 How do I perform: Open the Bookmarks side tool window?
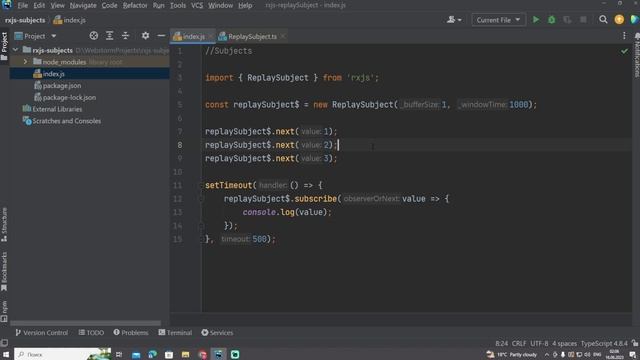point(4,271)
